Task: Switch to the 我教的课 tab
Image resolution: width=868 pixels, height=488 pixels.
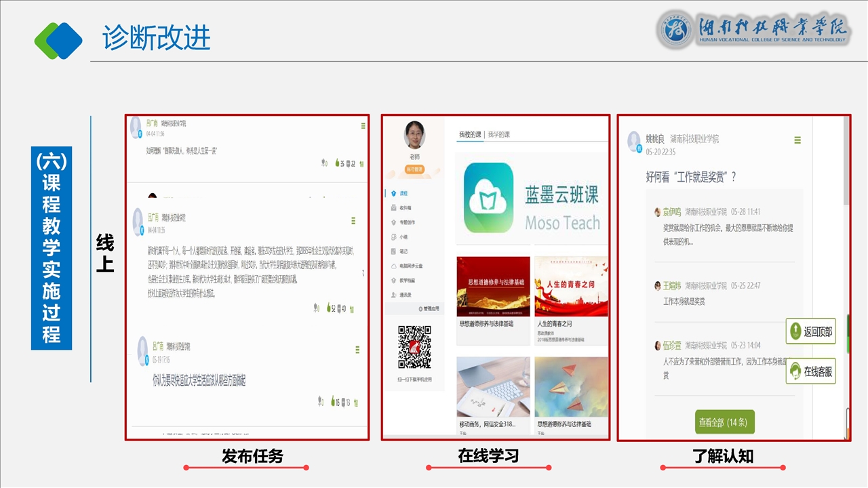Action: pos(470,134)
